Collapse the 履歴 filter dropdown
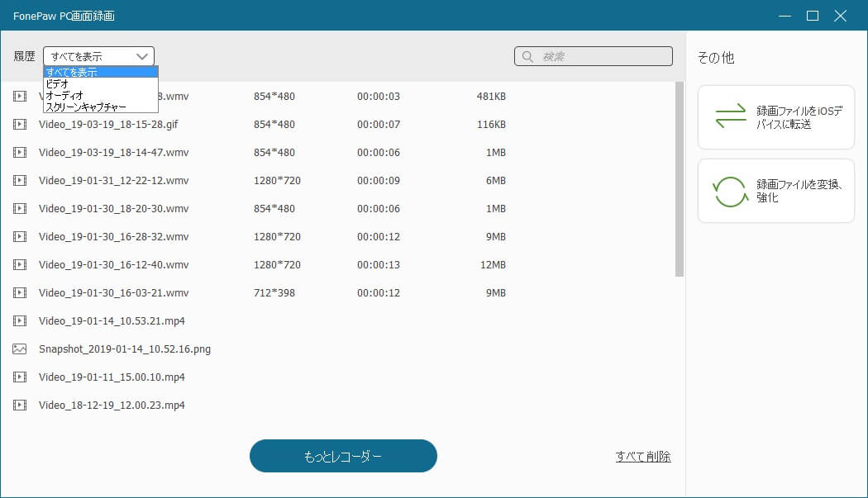This screenshot has width=868, height=498. (98, 56)
